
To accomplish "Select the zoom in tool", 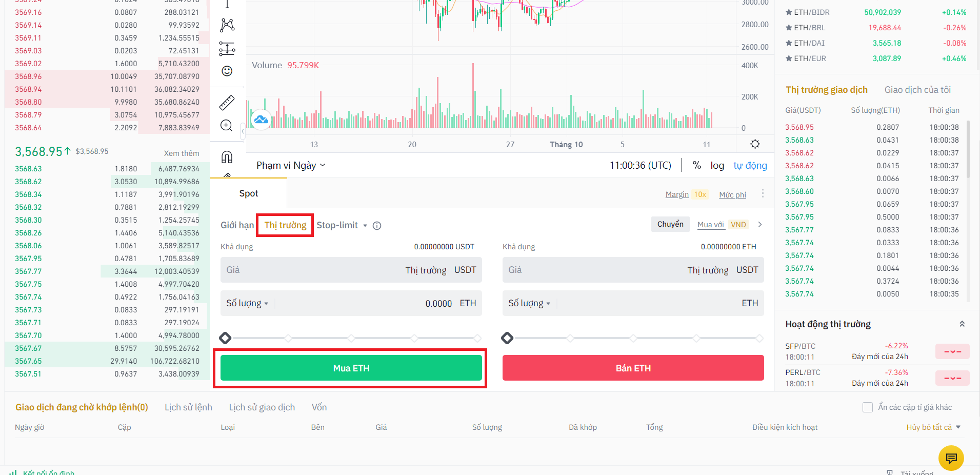I will coord(227,125).
